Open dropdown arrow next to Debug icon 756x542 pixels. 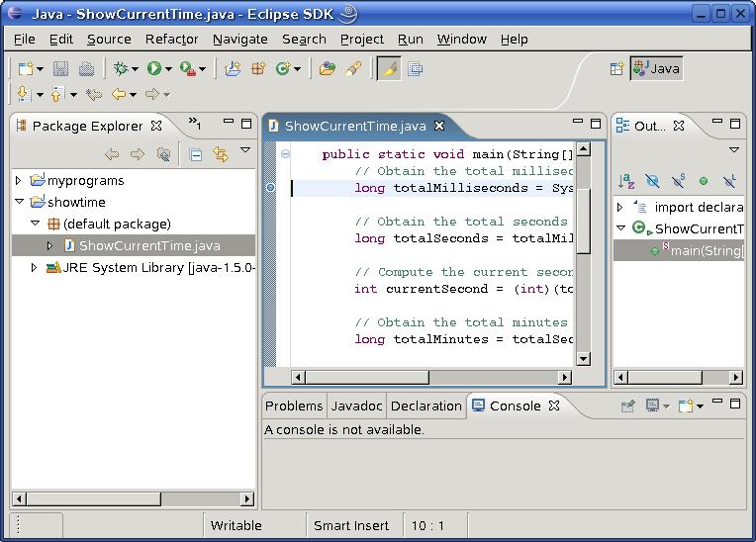(135, 69)
